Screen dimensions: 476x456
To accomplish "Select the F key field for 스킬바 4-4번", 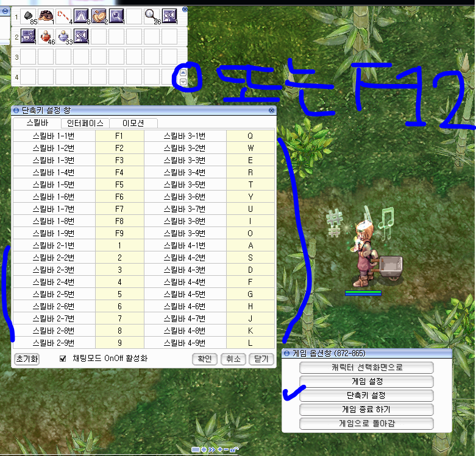I will point(250,282).
